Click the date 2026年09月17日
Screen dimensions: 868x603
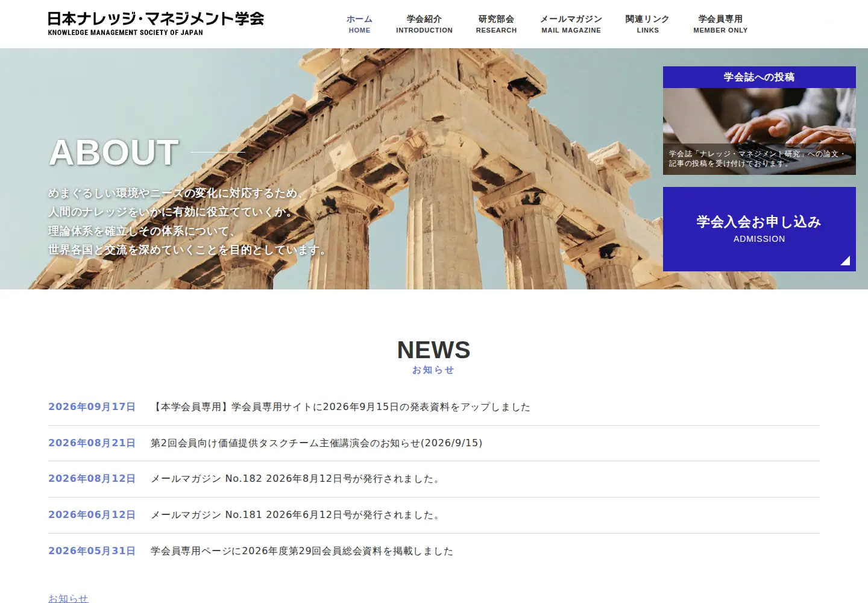pos(92,407)
